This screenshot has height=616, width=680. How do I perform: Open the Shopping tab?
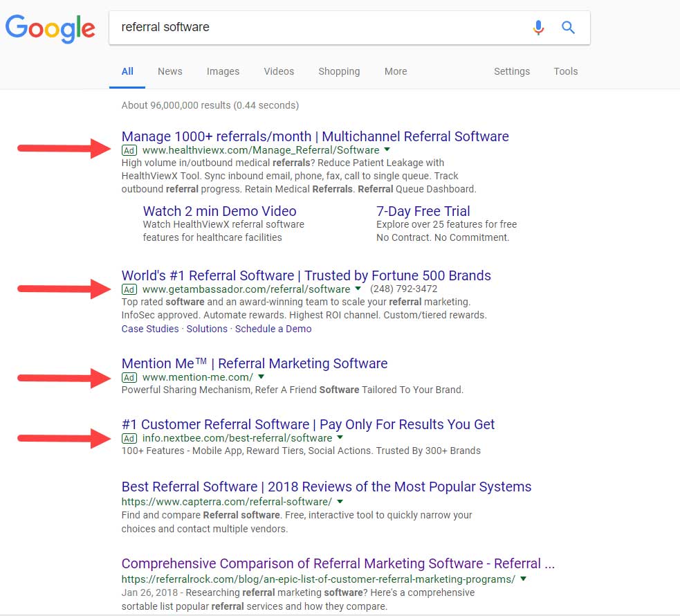point(339,71)
